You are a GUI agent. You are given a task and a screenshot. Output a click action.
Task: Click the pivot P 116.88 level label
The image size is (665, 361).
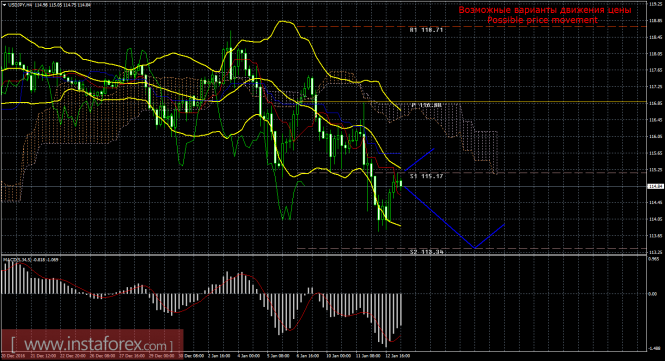point(426,105)
